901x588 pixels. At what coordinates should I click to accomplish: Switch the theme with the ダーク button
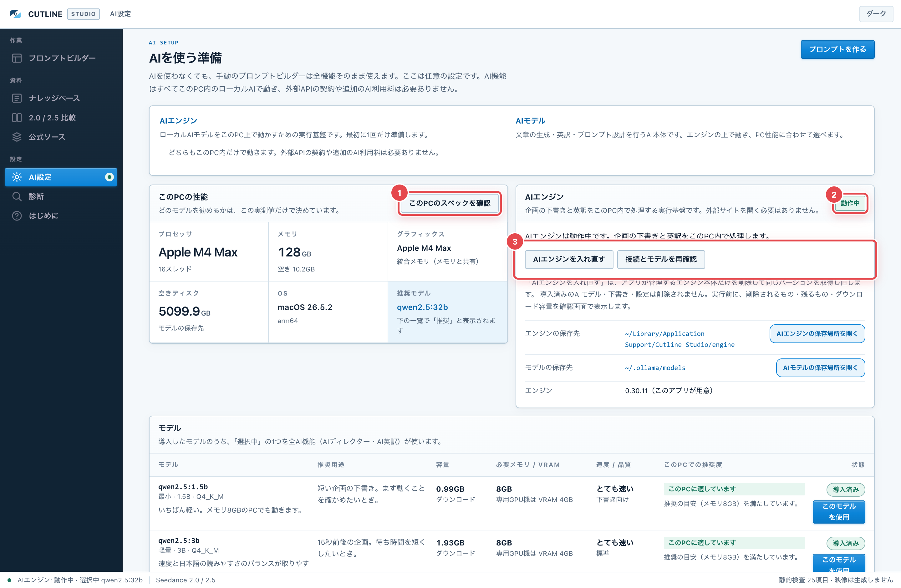[876, 14]
